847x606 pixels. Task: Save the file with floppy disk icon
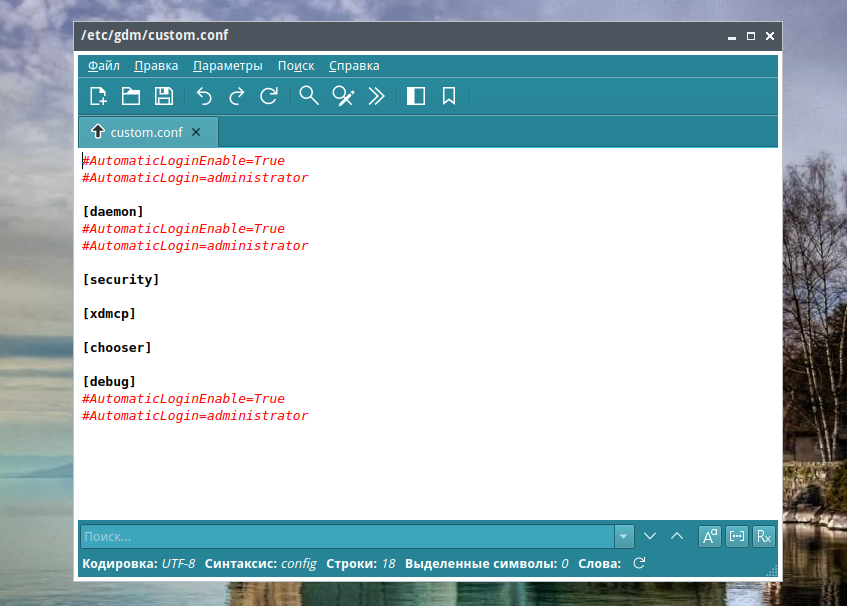tap(164, 96)
